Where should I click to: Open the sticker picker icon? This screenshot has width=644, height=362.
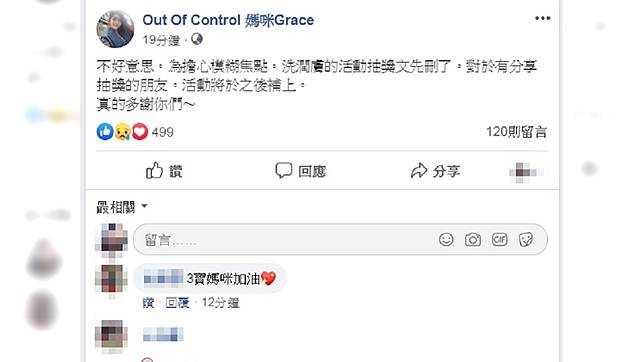point(526,240)
